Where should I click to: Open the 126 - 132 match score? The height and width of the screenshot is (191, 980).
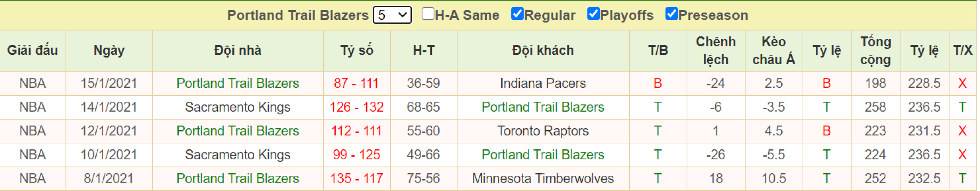[357, 107]
